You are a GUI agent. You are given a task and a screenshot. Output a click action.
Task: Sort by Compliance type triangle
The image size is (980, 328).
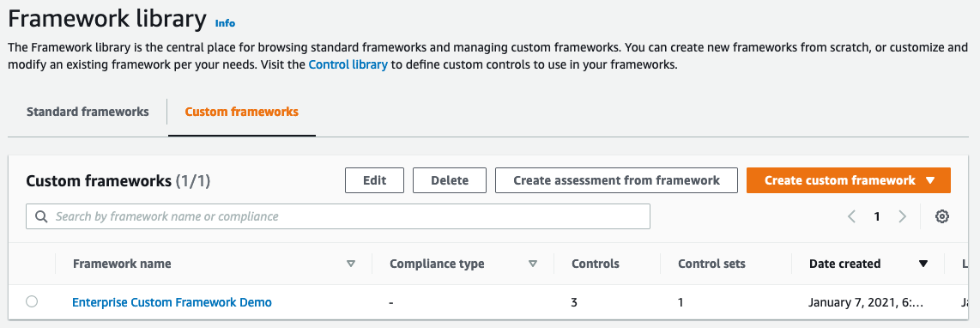533,264
